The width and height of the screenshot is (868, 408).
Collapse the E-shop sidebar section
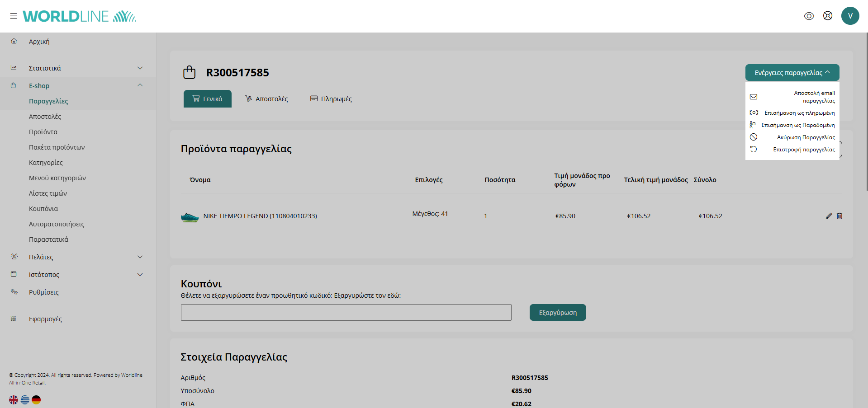[140, 85]
